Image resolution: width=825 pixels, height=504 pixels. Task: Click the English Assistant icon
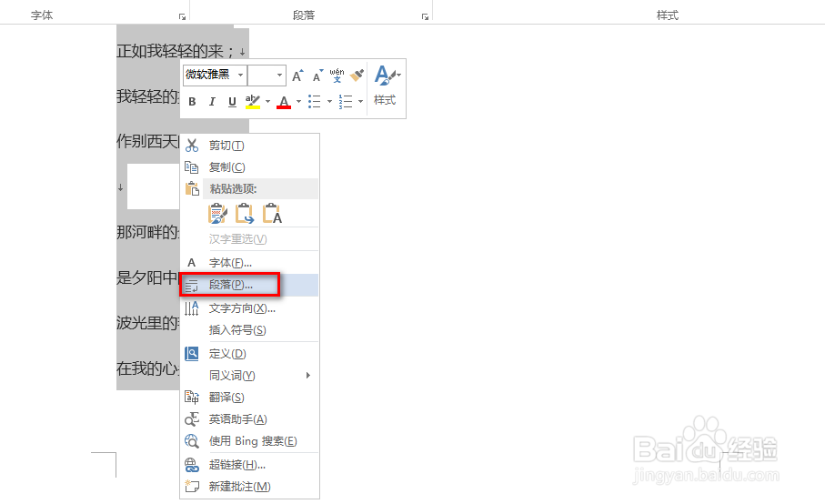click(x=192, y=419)
